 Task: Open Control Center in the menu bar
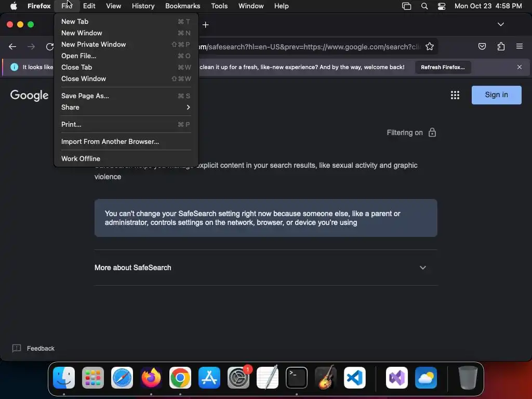pyautogui.click(x=442, y=6)
